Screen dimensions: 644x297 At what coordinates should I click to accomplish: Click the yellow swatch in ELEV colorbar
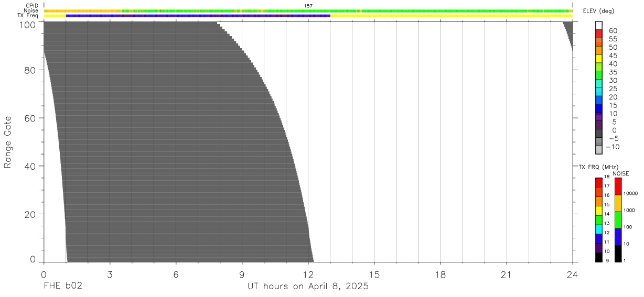click(599, 58)
